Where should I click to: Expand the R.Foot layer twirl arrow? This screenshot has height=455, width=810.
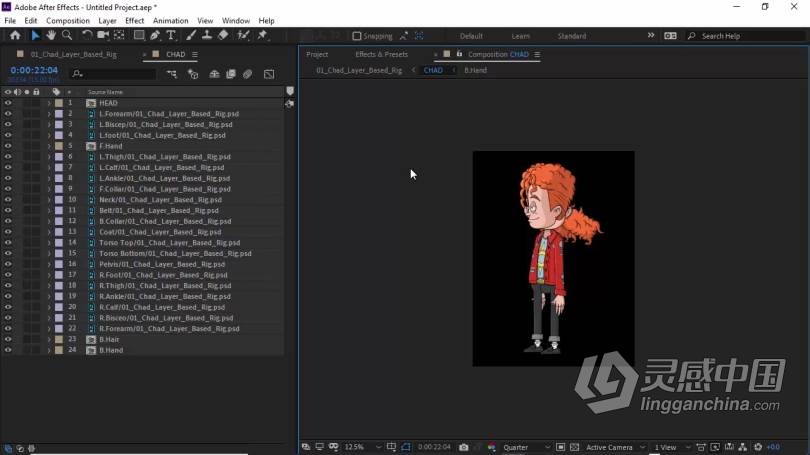[49, 275]
